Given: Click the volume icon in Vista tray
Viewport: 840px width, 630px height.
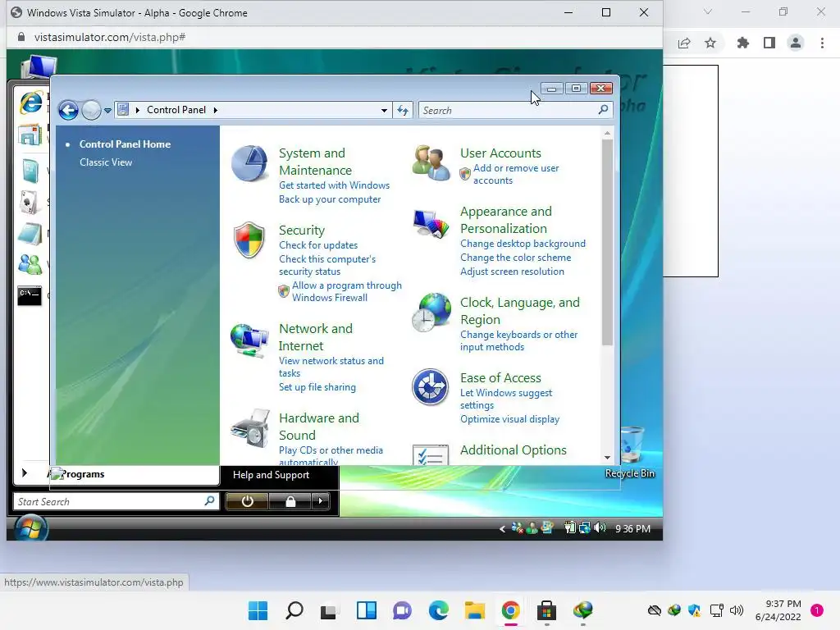Looking at the screenshot, I should [600, 528].
